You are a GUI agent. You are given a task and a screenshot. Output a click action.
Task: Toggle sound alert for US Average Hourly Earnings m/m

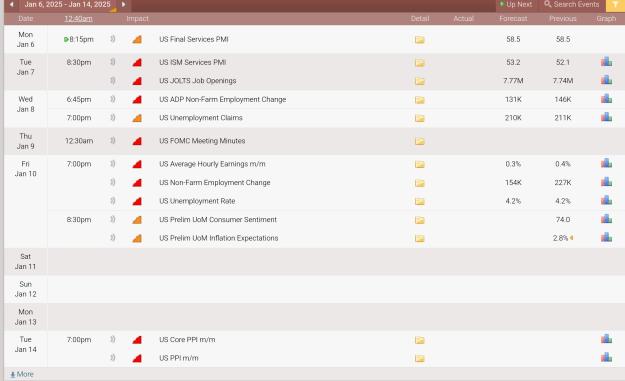point(113,163)
